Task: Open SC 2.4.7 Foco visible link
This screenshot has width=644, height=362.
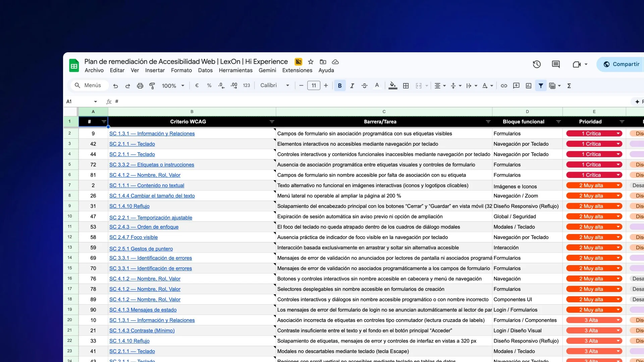Action: coord(133,237)
